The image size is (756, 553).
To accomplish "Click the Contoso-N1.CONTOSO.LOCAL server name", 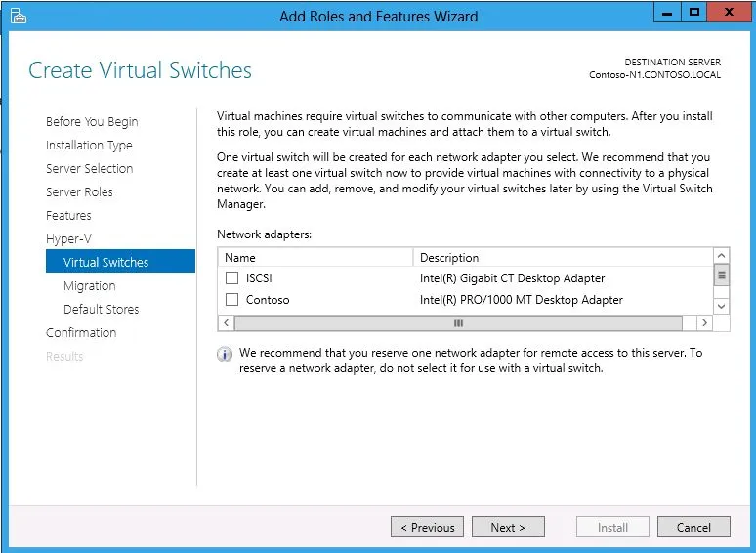I will (x=654, y=74).
